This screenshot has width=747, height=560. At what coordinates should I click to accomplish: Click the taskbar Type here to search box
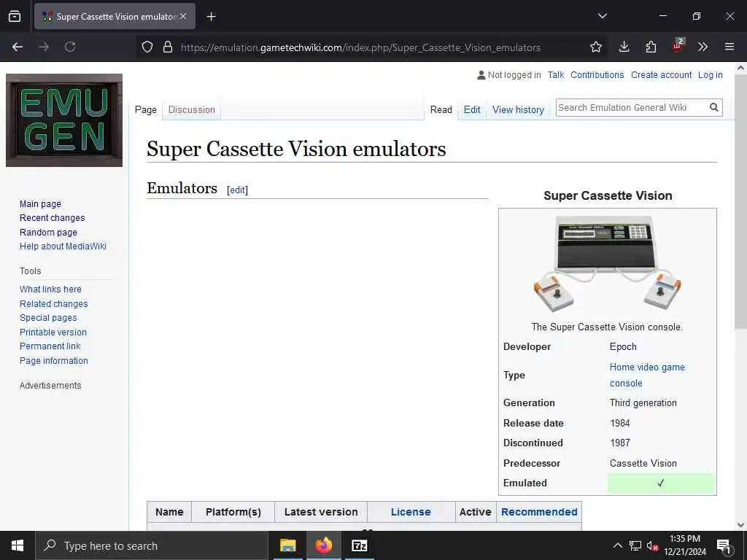pyautogui.click(x=152, y=545)
